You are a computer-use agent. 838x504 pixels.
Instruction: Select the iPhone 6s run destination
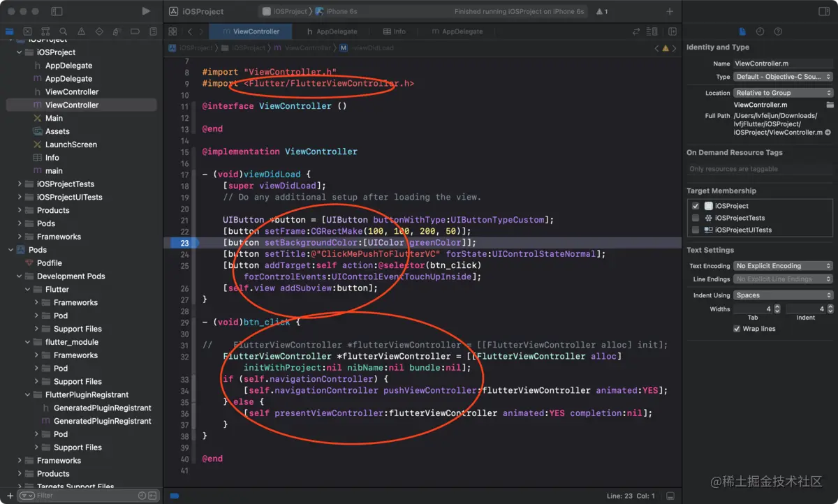tap(337, 11)
